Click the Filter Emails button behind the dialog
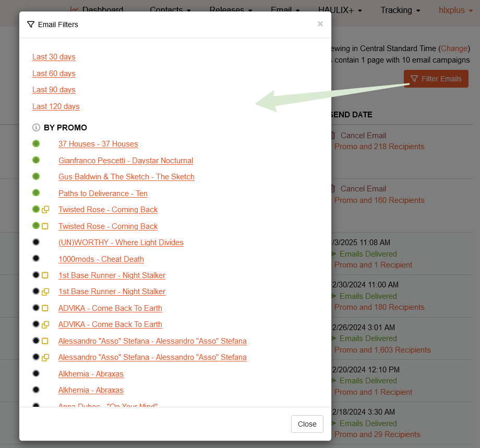 [436, 79]
